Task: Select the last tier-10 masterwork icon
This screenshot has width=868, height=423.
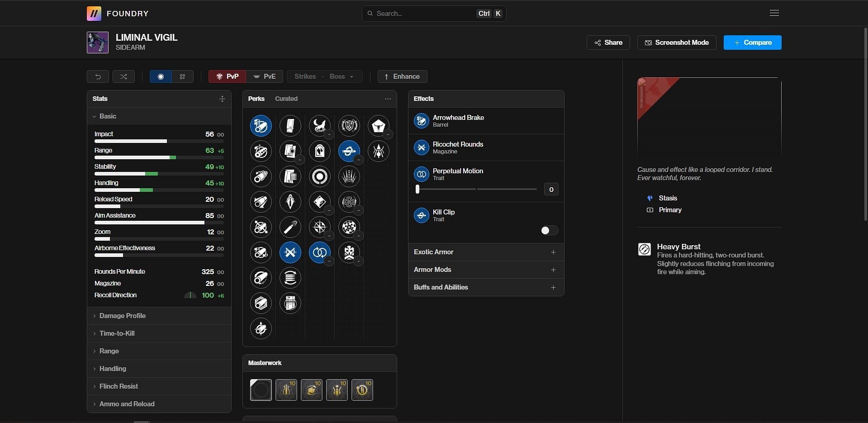Action: pos(362,390)
